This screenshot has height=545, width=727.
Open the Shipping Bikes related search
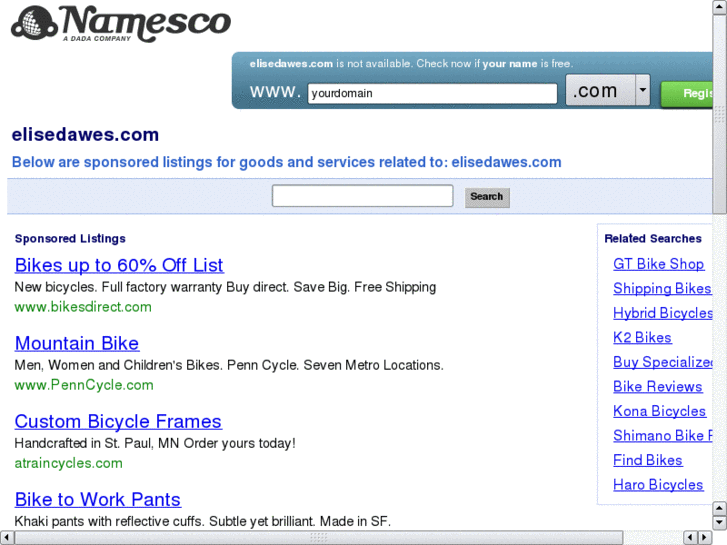point(663,289)
